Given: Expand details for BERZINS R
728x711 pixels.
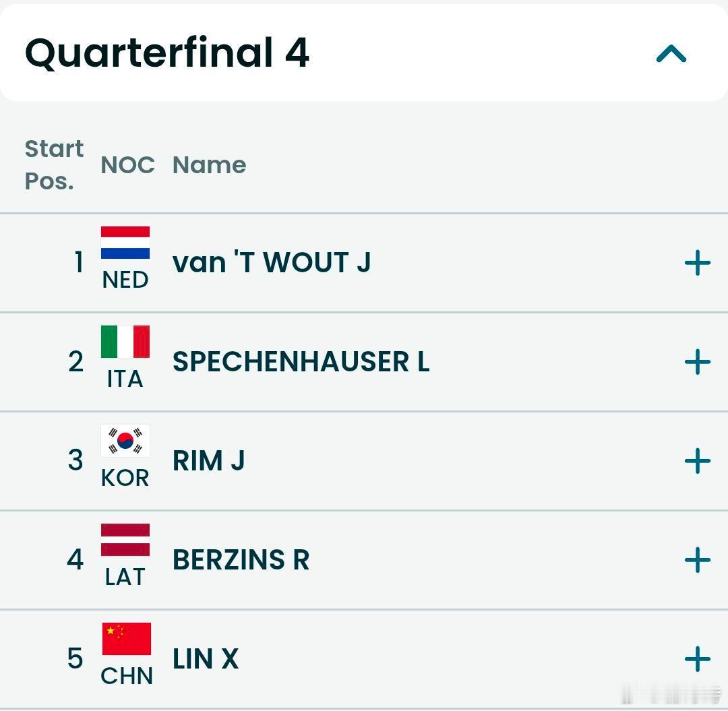Looking at the screenshot, I should click(x=697, y=560).
